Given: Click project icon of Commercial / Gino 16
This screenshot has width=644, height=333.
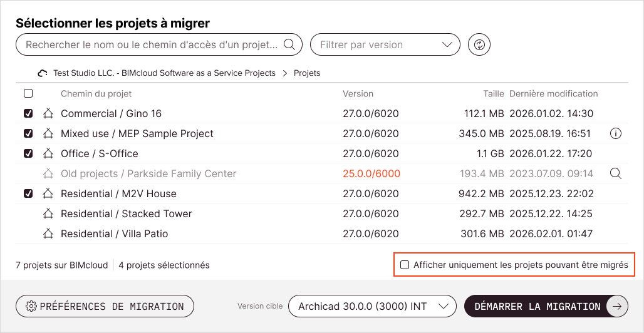Looking at the screenshot, I should (x=48, y=113).
